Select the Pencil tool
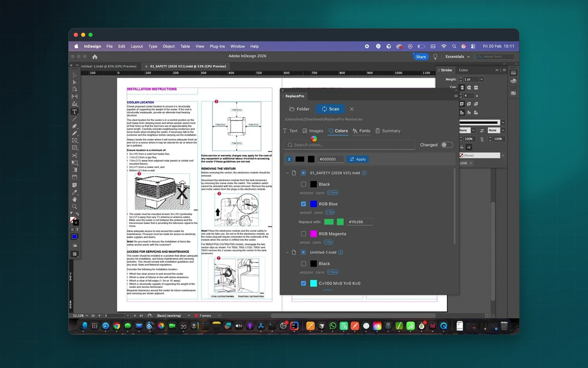588x368 pixels. coord(74,133)
